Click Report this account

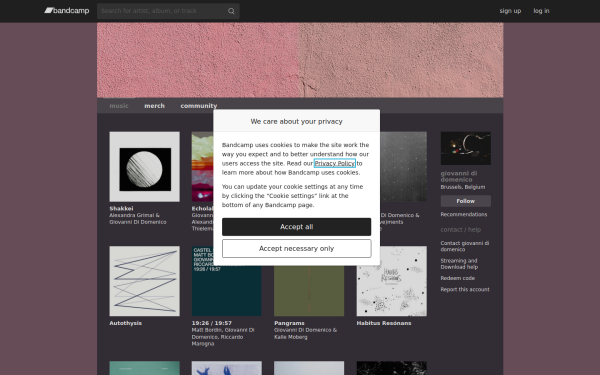click(465, 290)
